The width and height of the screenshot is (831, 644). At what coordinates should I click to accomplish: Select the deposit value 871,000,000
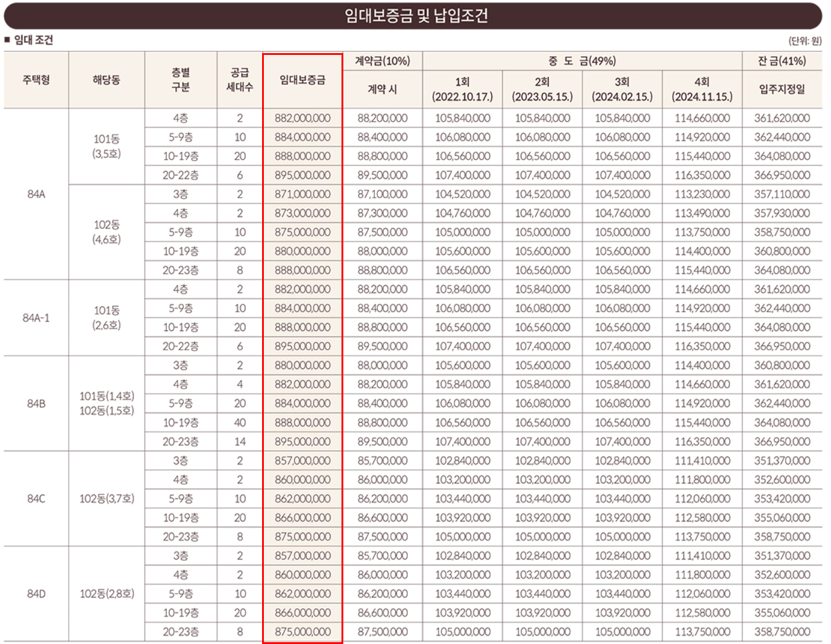[303, 194]
